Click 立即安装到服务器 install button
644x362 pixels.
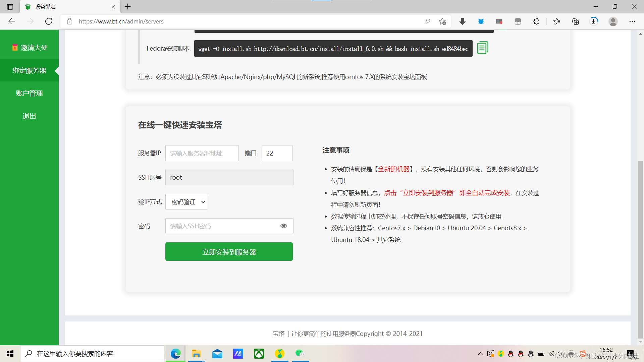229,252
